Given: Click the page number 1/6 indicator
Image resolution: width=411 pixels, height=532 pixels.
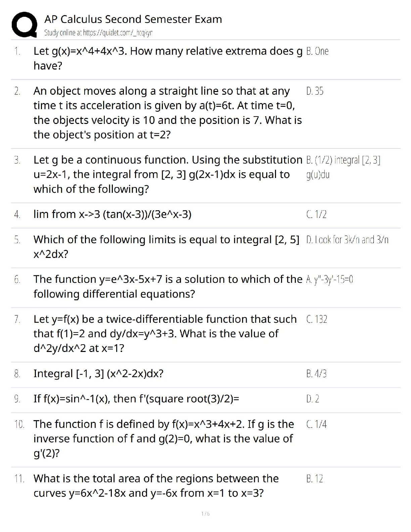Looking at the screenshot, I should (205, 514).
